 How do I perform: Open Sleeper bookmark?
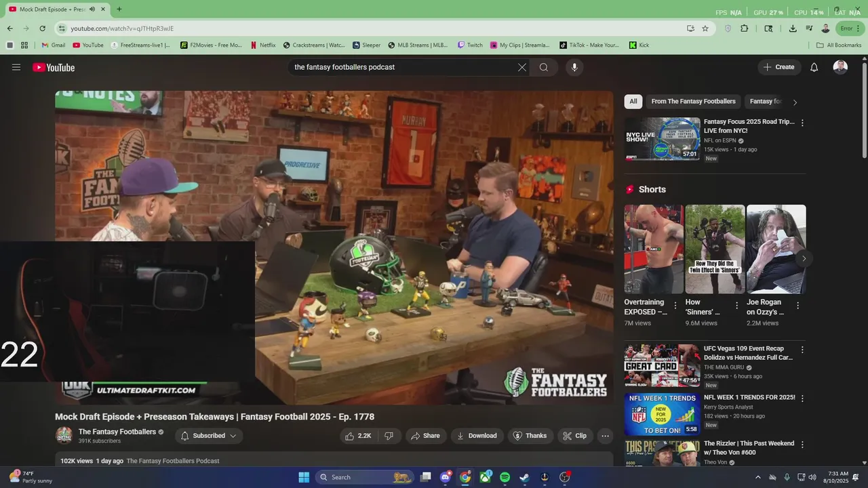pos(366,45)
